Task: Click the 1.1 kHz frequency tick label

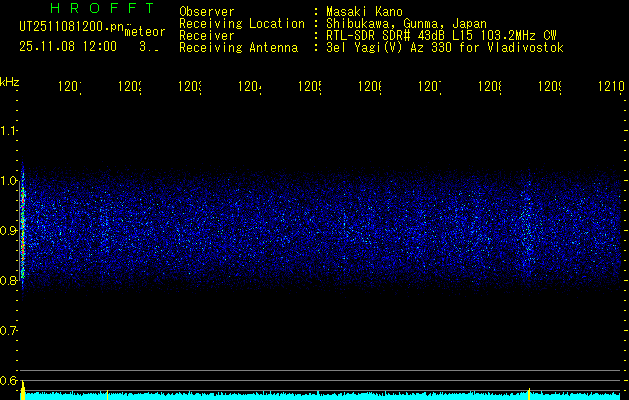Action: click(x=10, y=130)
